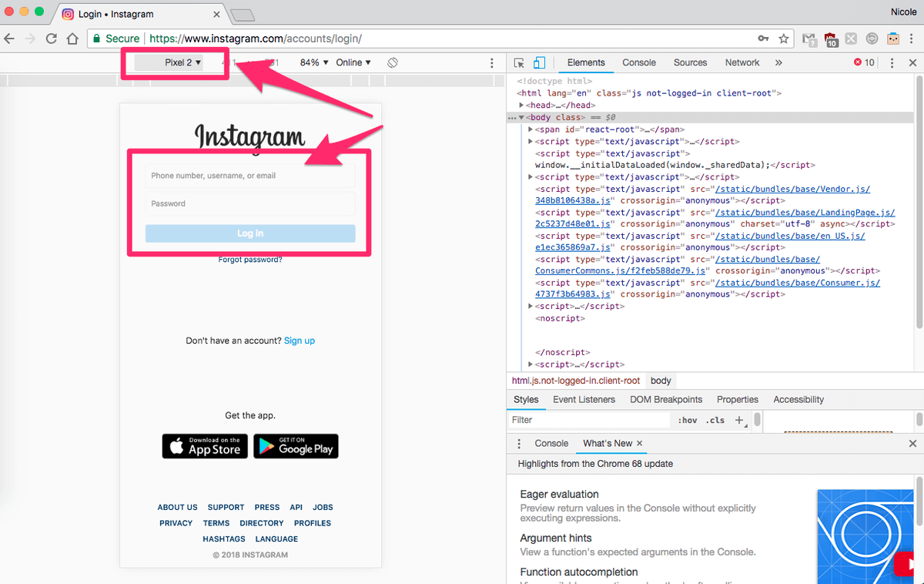
Task: Click the Secure padlock site info
Action: pos(116,38)
